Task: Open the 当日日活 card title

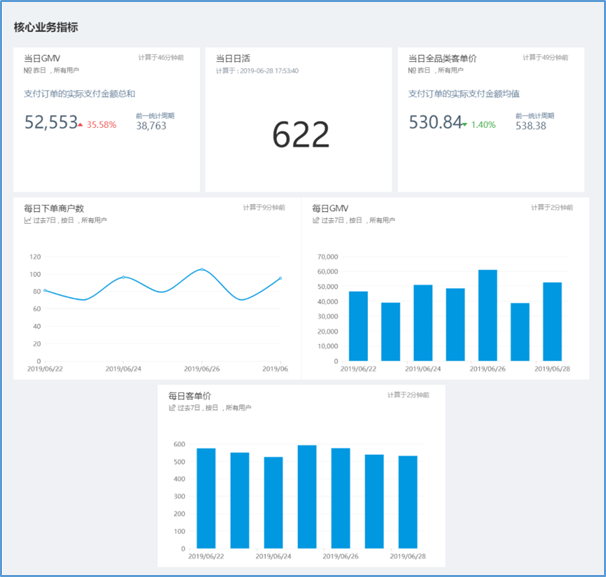Action: 233,58
